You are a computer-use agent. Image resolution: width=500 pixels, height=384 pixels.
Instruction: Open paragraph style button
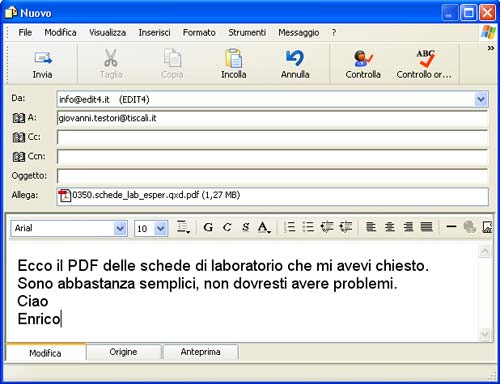click(183, 227)
